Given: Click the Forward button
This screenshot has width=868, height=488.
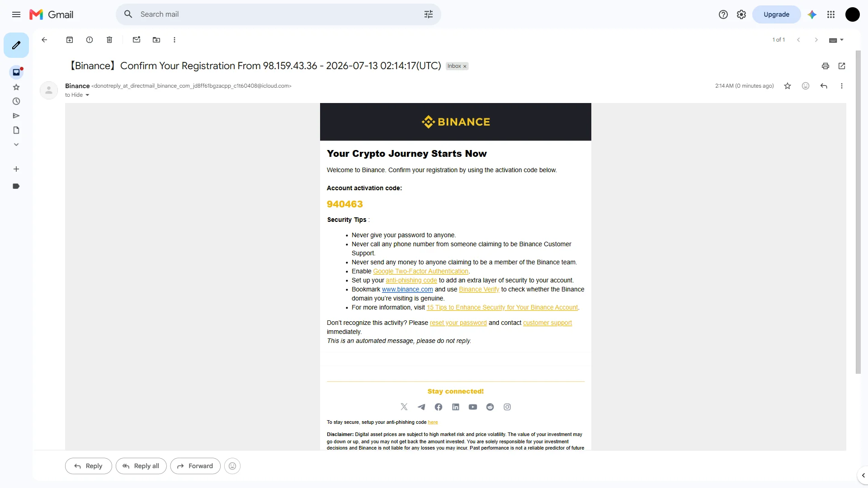Looking at the screenshot, I should click(x=195, y=466).
